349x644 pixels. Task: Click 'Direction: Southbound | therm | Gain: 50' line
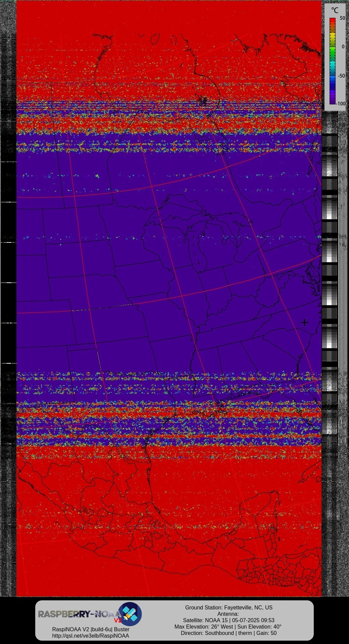(x=229, y=633)
